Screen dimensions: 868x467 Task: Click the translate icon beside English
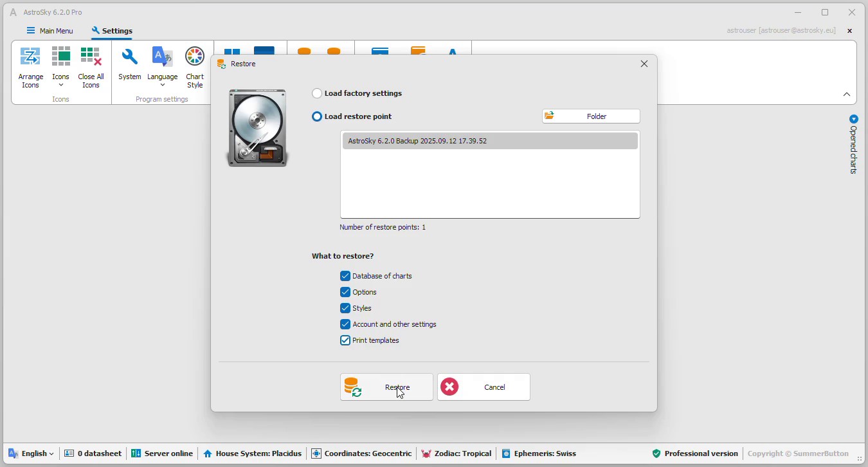(x=13, y=453)
